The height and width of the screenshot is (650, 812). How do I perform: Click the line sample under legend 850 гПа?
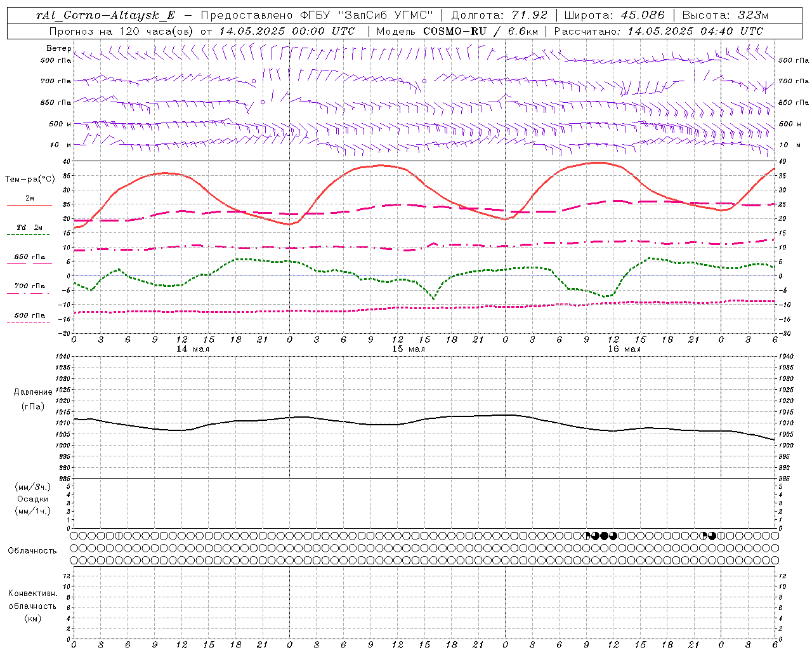[29, 264]
